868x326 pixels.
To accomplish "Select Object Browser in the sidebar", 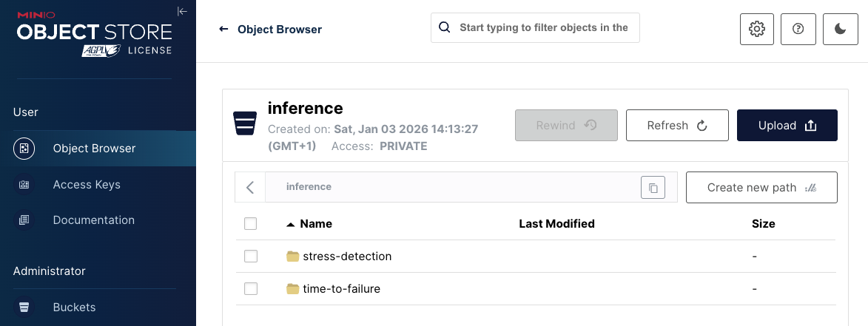I will (94, 149).
